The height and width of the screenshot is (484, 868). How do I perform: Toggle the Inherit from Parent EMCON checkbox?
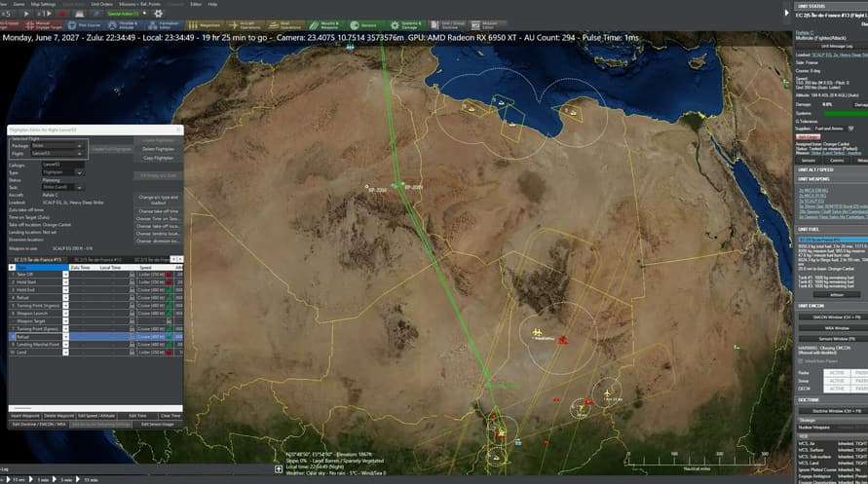[801, 361]
